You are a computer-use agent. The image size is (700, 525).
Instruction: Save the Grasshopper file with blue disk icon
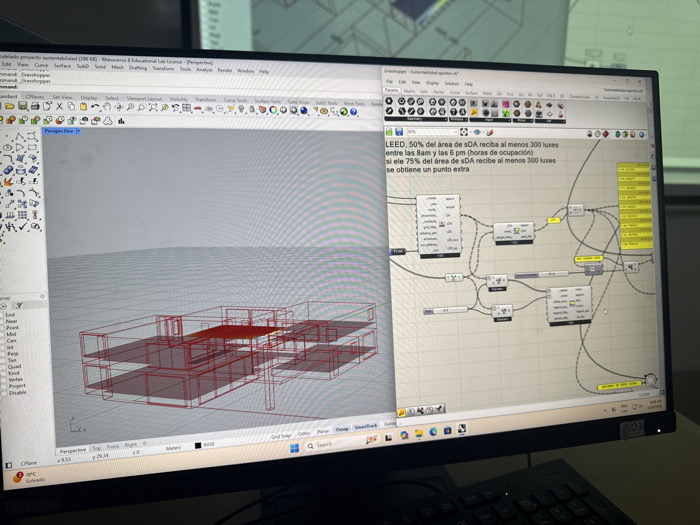tap(399, 132)
